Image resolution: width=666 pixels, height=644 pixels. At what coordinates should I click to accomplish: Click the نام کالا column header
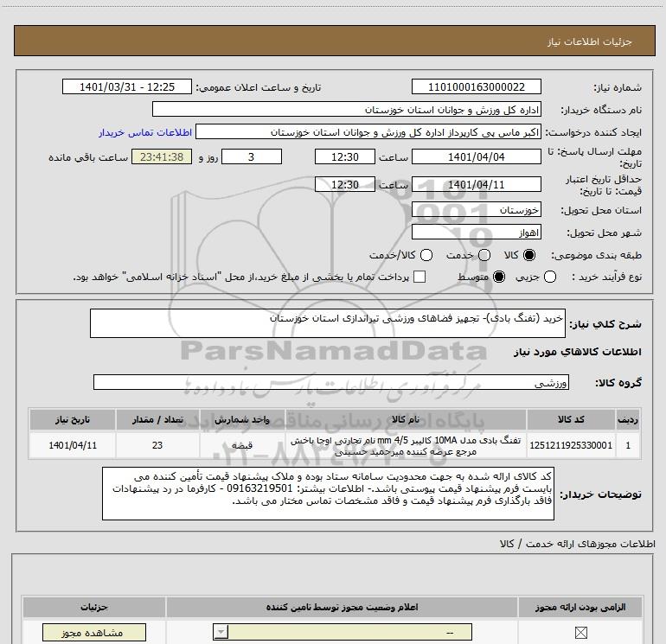(406, 419)
